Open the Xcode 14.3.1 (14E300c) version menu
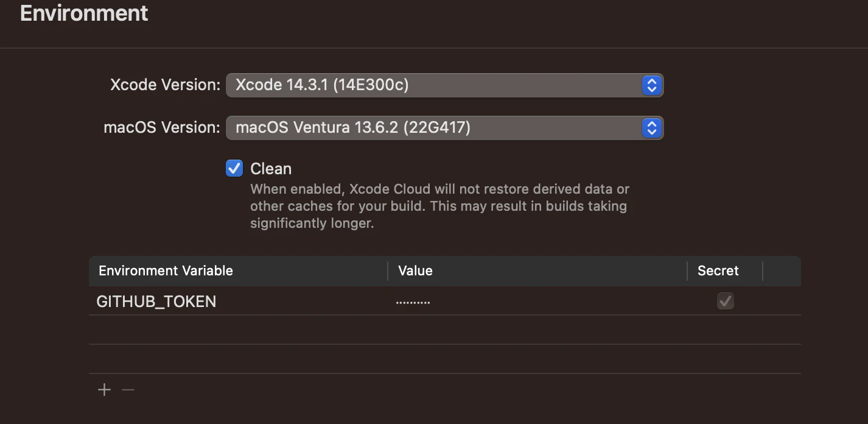The width and height of the screenshot is (868, 424). (x=433, y=85)
